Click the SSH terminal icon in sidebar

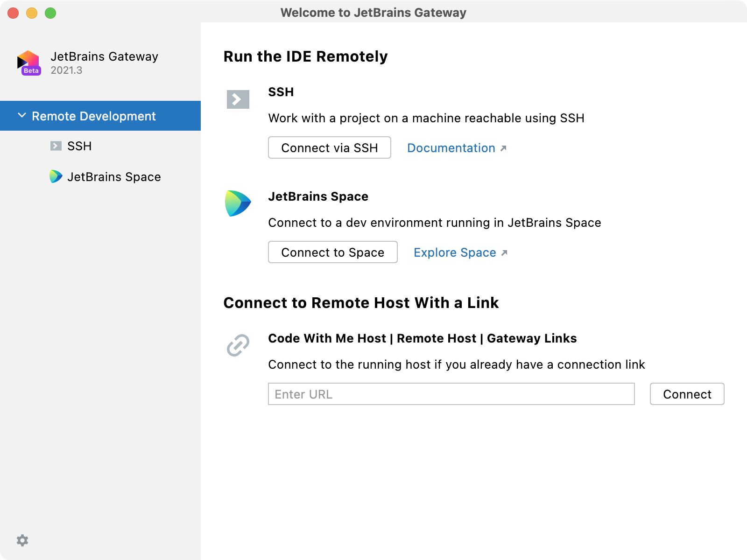pos(56,146)
